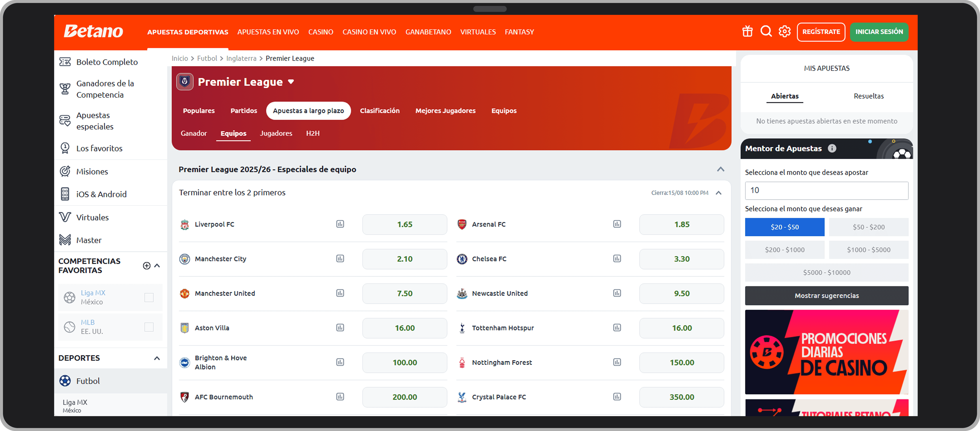Open the Fantasy top menu item
The height and width of the screenshot is (431, 980).
click(x=519, y=32)
